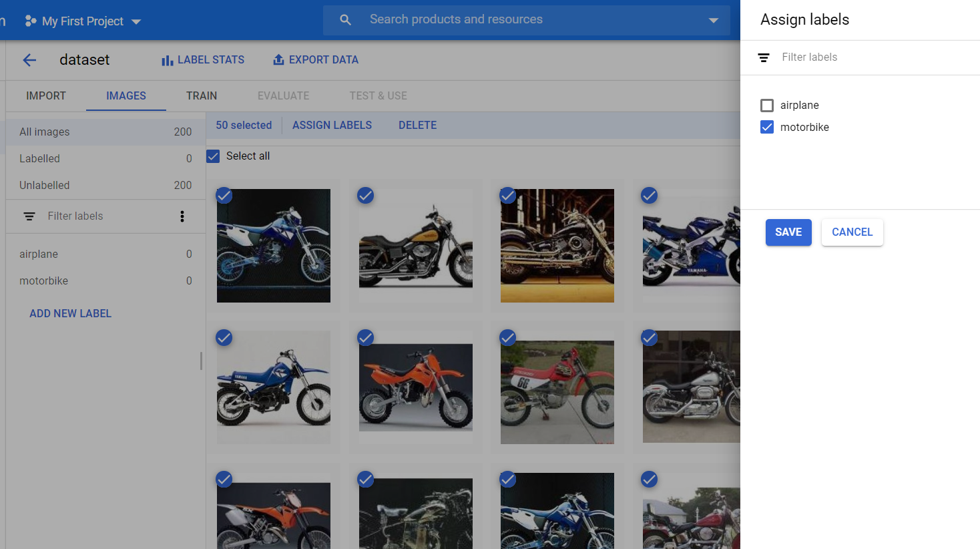Open the orange KTM dirt bike bottom-row thumbnail
The height and width of the screenshot is (549, 980).
pyautogui.click(x=274, y=516)
